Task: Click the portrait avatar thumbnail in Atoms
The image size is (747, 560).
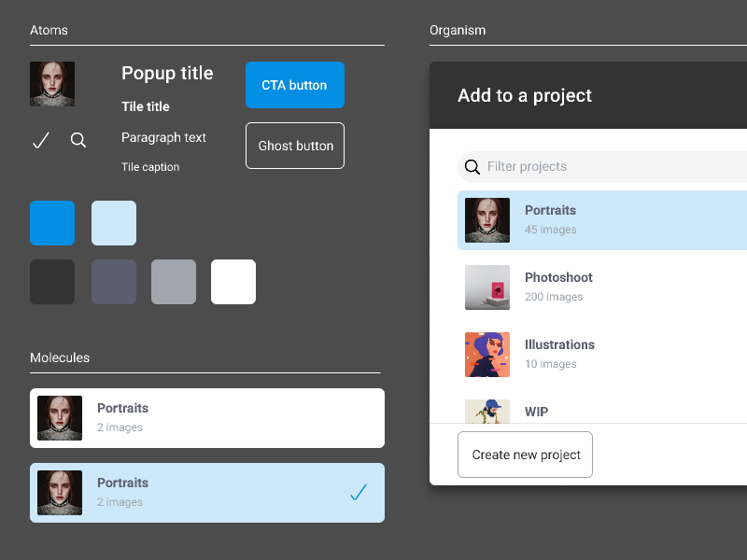Action: point(52,84)
